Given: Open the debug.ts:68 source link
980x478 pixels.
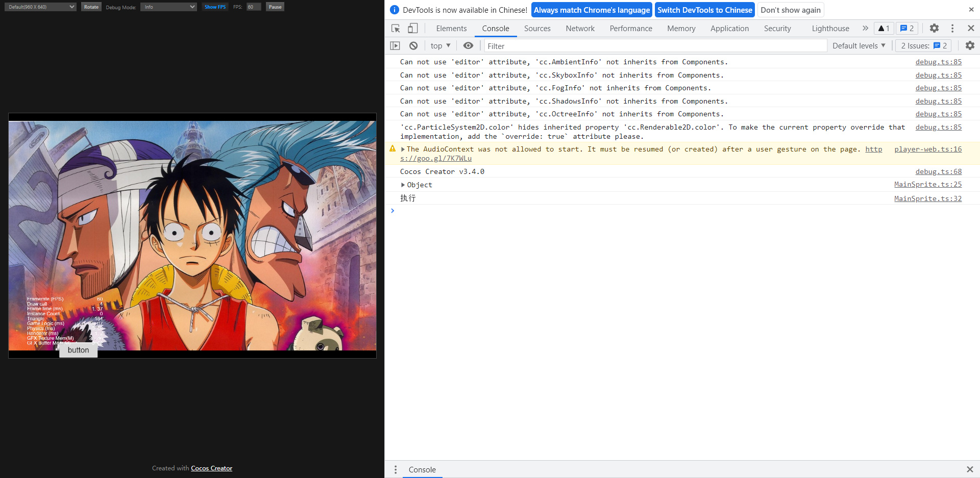Looking at the screenshot, I should pos(939,171).
